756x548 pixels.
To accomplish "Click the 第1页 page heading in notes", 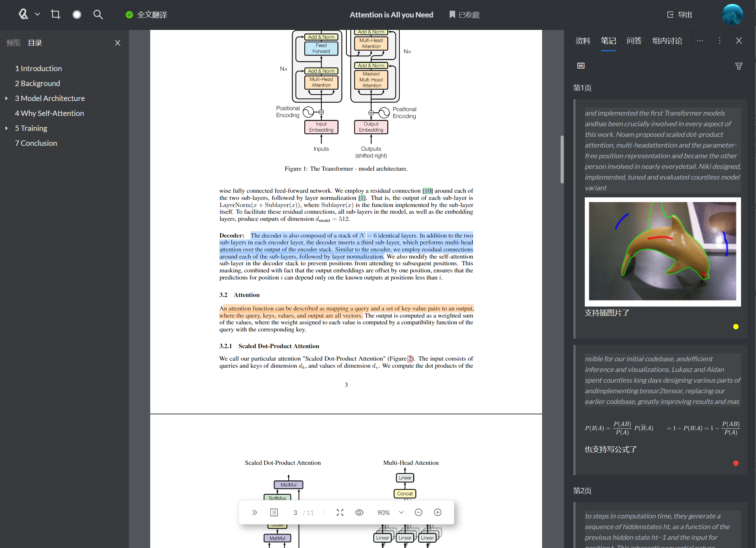I will coord(582,88).
